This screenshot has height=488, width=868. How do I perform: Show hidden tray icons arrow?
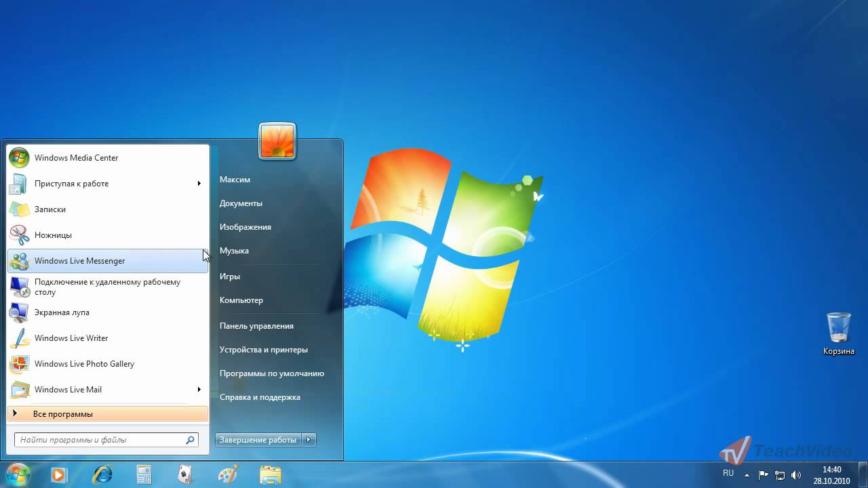click(747, 474)
